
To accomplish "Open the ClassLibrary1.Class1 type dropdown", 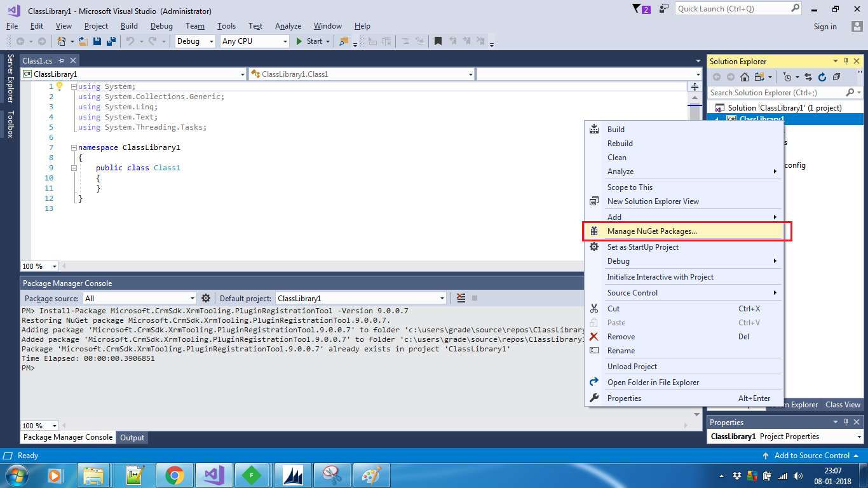I will [362, 74].
